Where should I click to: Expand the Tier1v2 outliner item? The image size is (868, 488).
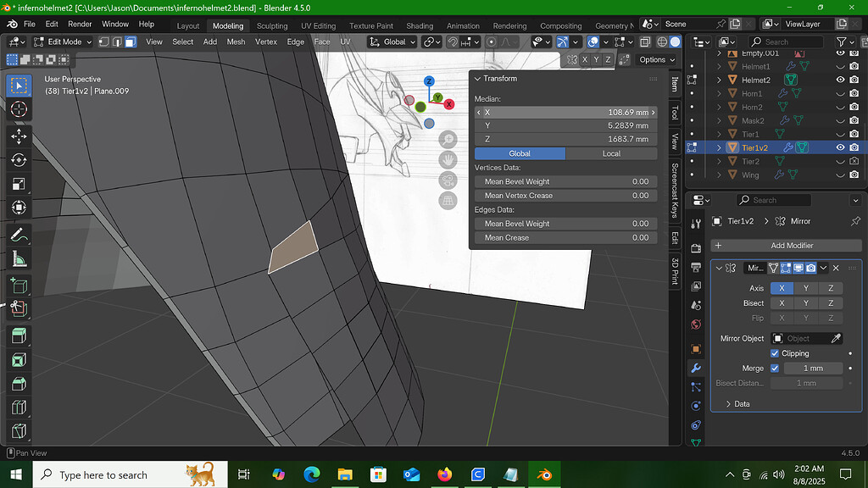[x=719, y=147]
